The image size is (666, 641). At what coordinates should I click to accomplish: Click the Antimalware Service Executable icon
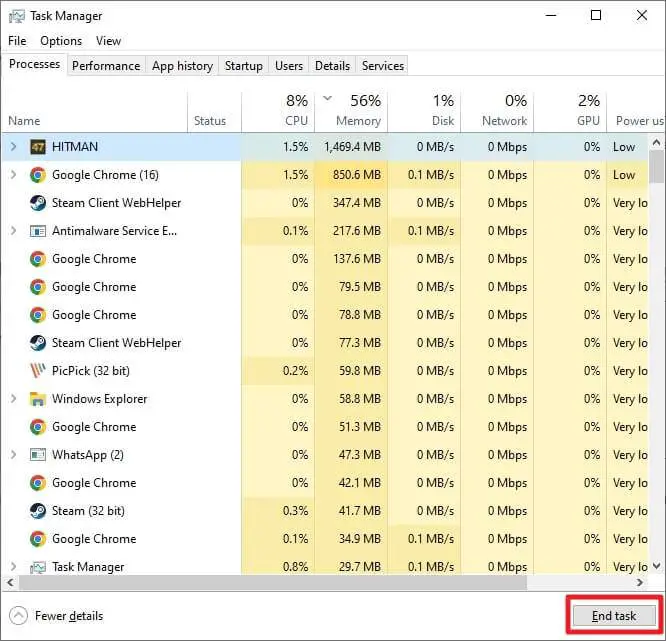click(38, 231)
